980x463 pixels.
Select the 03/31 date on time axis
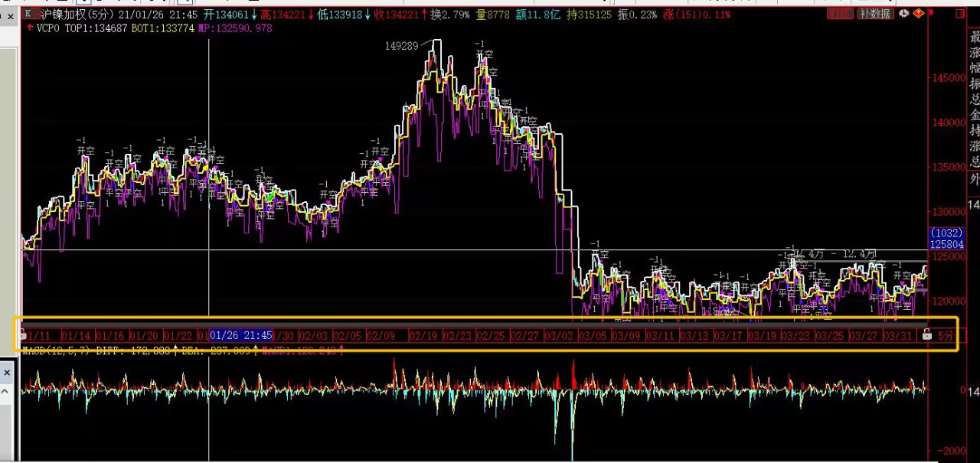[898, 335]
